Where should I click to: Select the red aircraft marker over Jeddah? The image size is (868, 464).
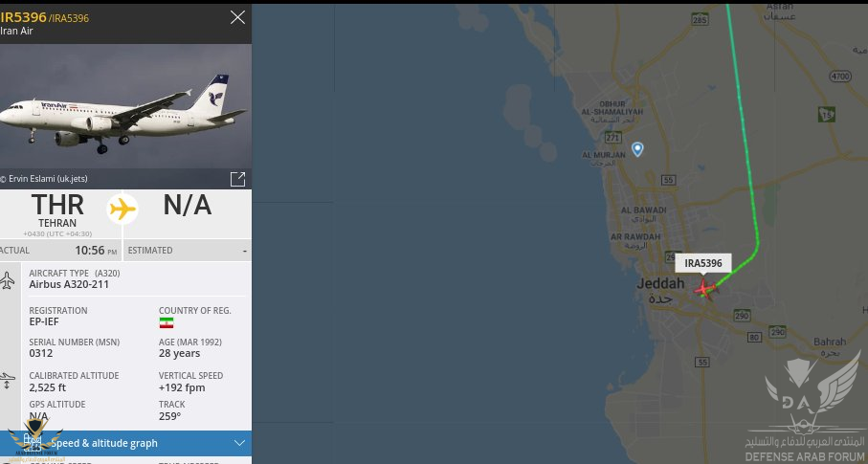tap(703, 288)
